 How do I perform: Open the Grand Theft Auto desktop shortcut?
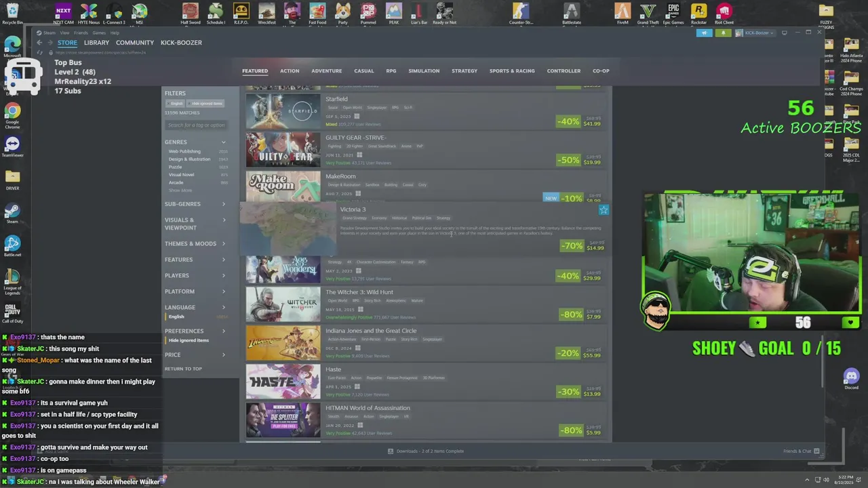[648, 14]
